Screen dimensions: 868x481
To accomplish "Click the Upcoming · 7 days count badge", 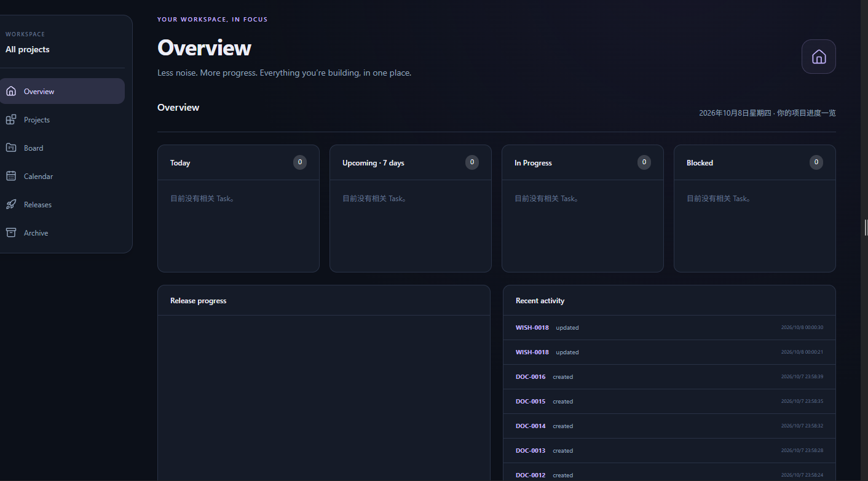I will point(472,162).
